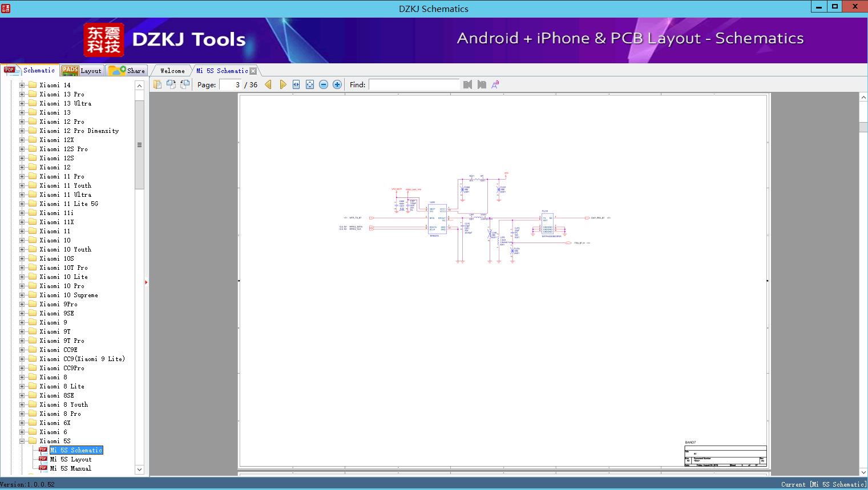Maximize the DZKJ Schematics window

(835, 7)
